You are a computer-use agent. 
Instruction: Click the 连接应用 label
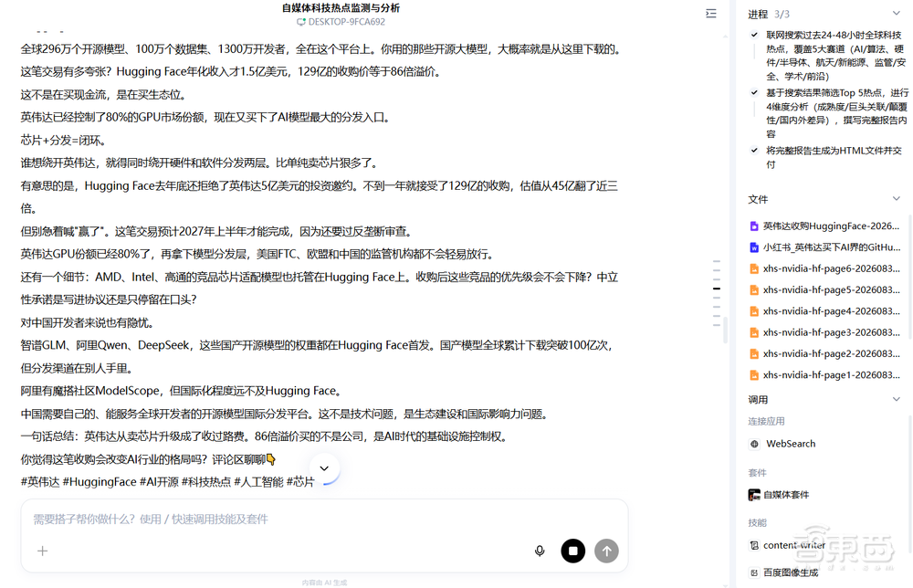766,422
